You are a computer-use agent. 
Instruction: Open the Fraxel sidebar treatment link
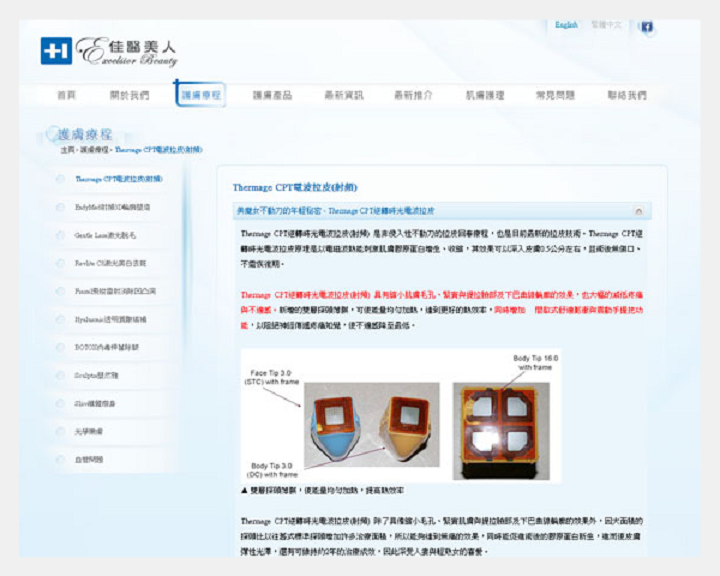point(115,291)
